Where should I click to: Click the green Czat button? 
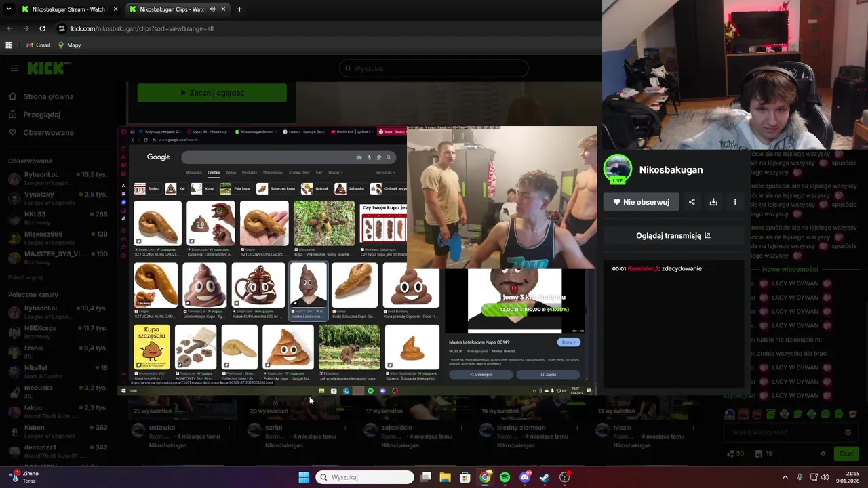click(846, 453)
